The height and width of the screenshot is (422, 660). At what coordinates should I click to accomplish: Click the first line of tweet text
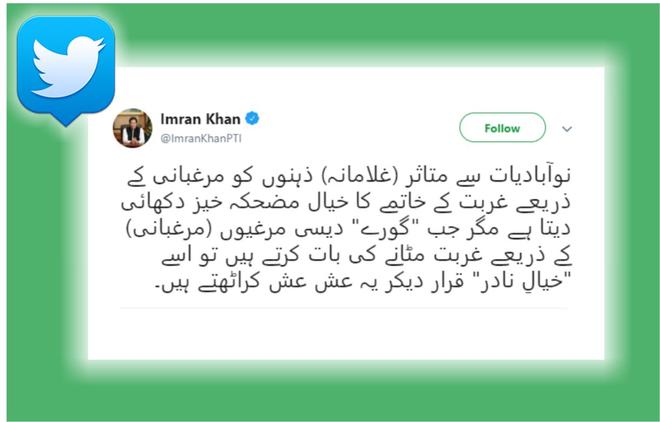tap(349, 176)
